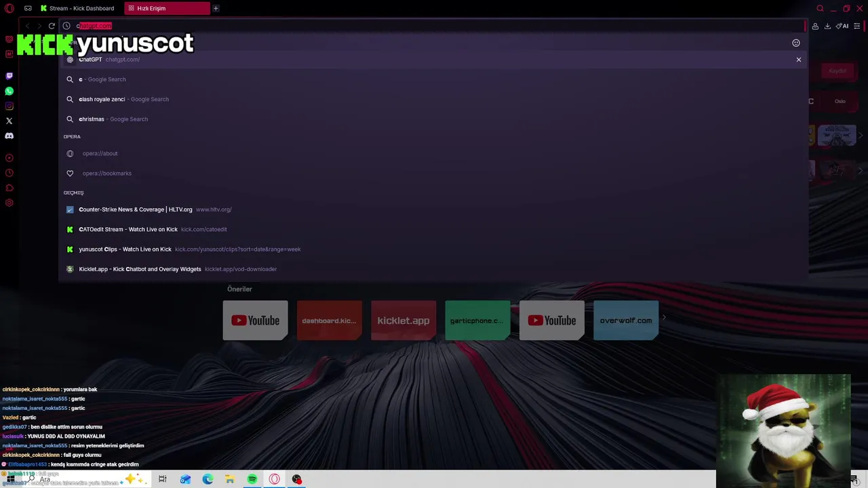The image size is (868, 488).
Task: Click the dimmed Oslo label
Action: click(x=840, y=101)
